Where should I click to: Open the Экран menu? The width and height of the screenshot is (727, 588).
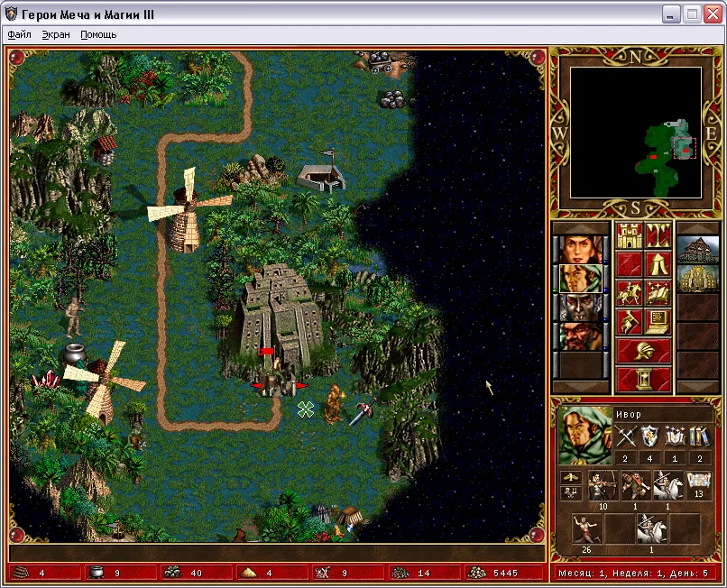[56, 35]
